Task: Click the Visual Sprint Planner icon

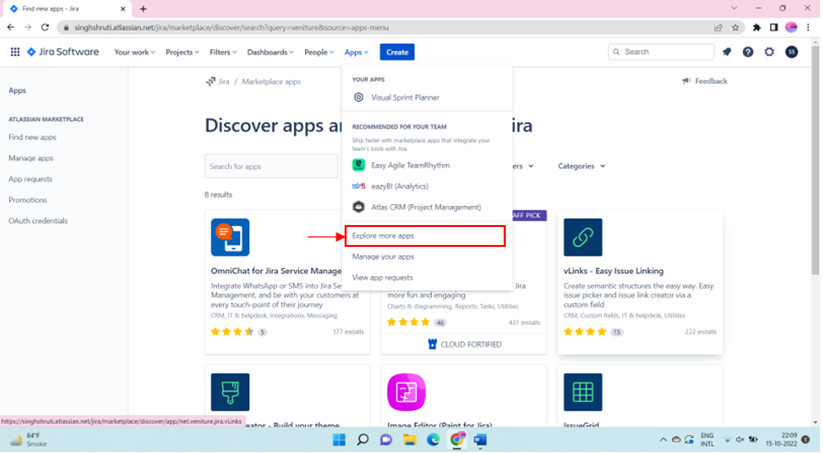Action: (360, 98)
